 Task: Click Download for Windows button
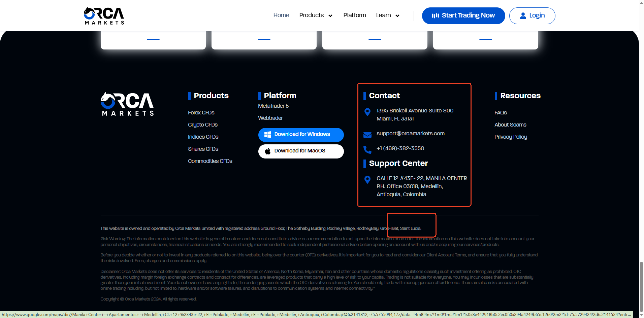(301, 135)
